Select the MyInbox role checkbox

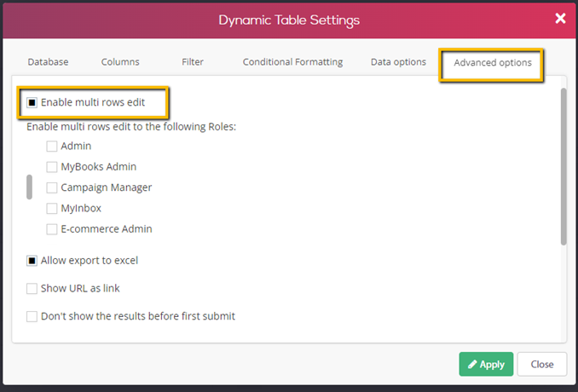(53, 209)
